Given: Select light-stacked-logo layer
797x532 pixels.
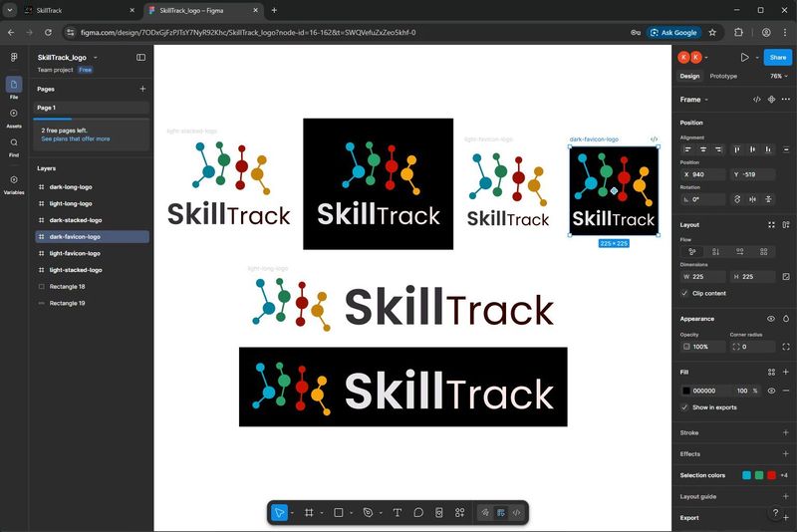Looking at the screenshot, I should [x=92, y=270].
